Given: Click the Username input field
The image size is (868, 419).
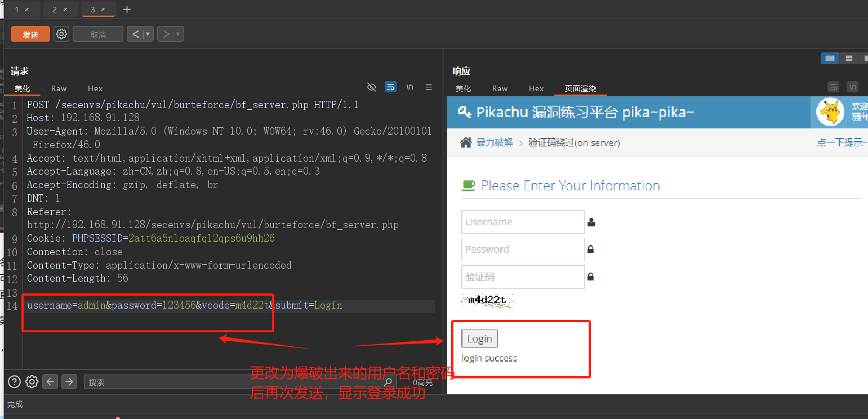Looking at the screenshot, I should coord(523,222).
